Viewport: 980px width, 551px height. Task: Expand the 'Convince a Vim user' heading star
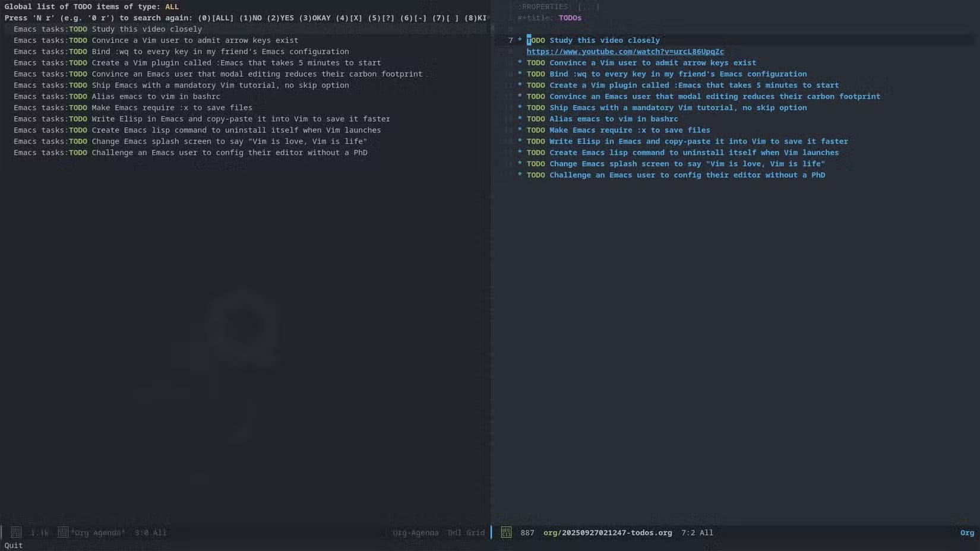[x=520, y=63]
